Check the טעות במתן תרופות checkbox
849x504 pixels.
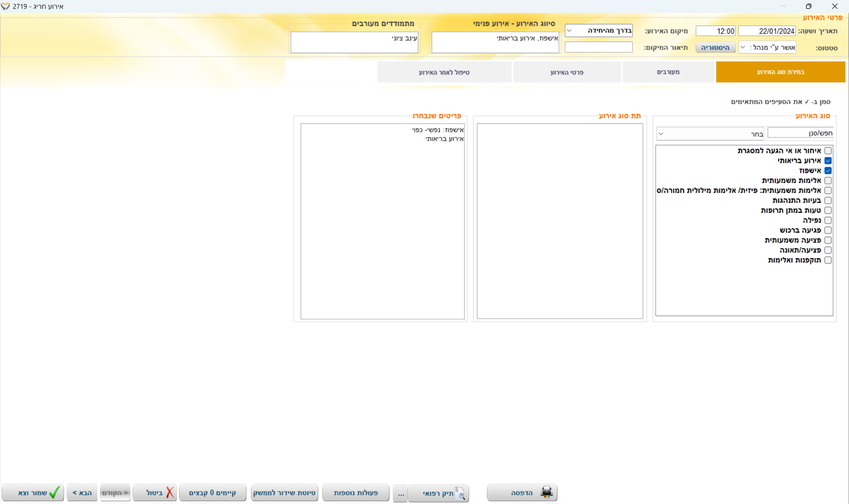click(x=828, y=210)
